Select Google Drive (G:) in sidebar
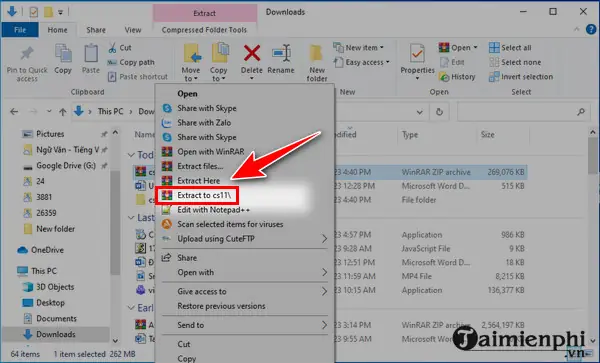Image resolution: width=600 pixels, height=363 pixels. (66, 166)
